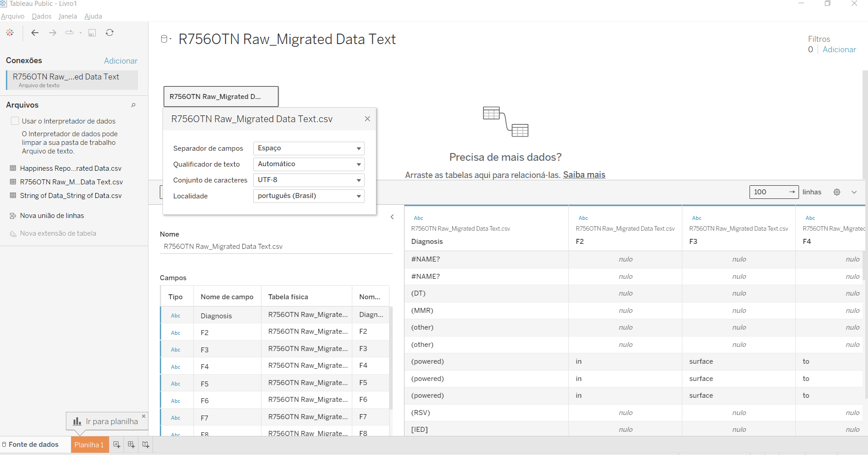
Task: Go back with the undo arrow
Action: click(x=35, y=33)
